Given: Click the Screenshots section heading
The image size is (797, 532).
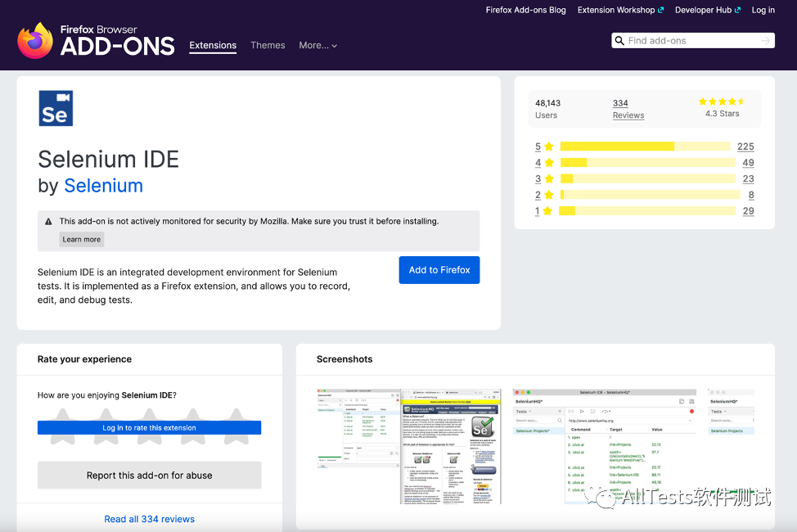Looking at the screenshot, I should click(344, 359).
